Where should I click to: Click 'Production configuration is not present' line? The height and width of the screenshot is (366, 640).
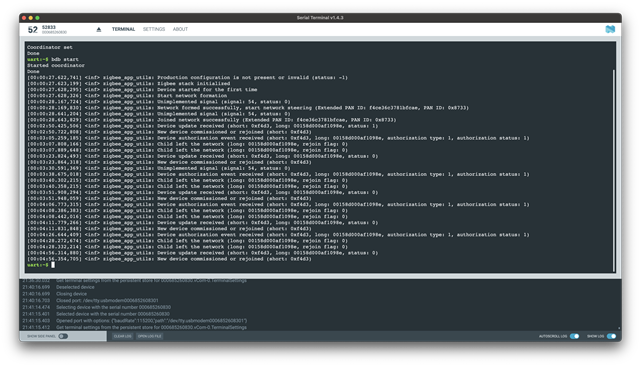(187, 78)
